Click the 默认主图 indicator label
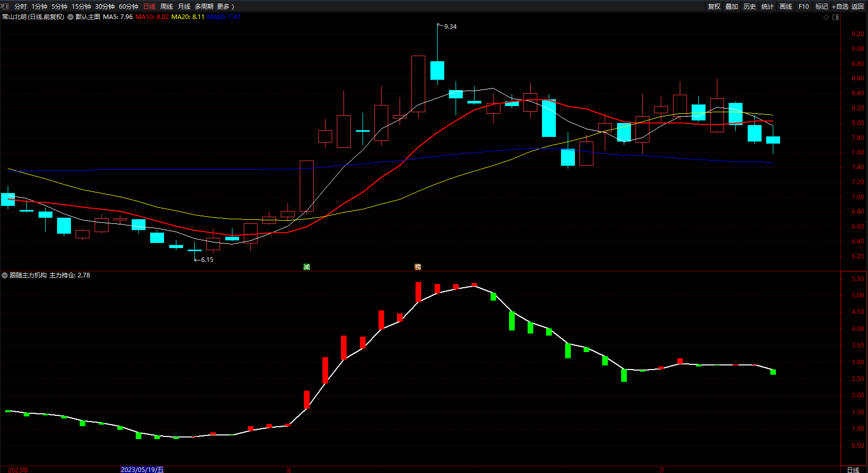This screenshot has width=868, height=473. [88, 17]
